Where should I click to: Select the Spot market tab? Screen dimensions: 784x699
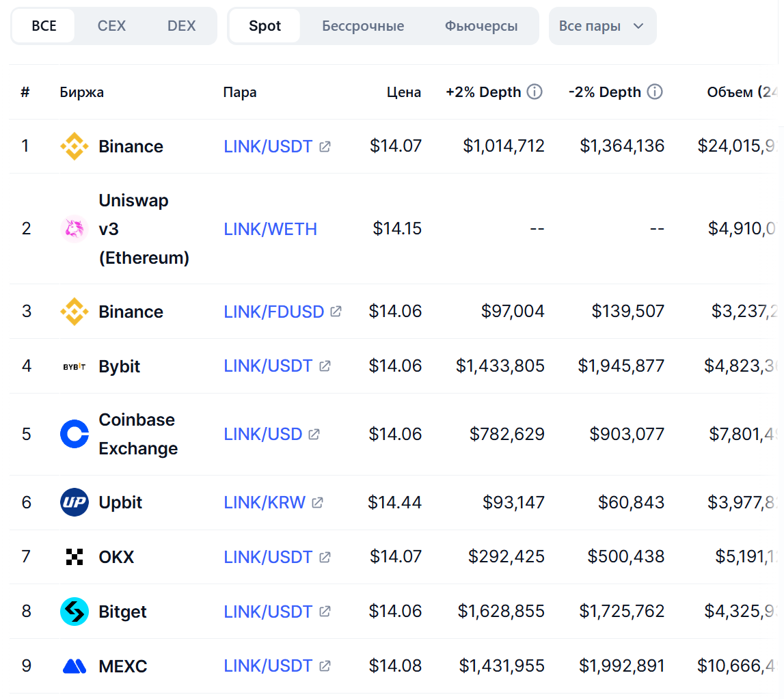[x=265, y=26]
